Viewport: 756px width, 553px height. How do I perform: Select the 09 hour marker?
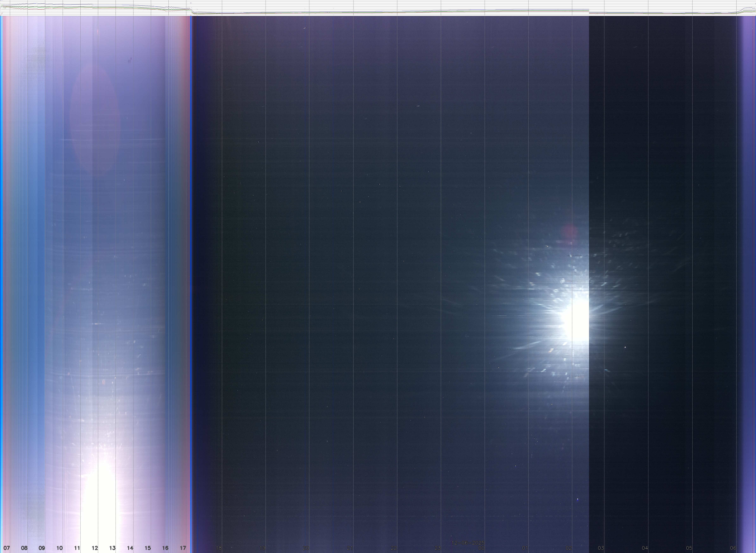tap(41, 548)
